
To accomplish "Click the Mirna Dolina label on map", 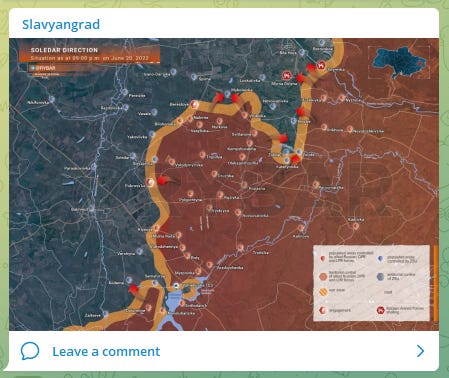I will tap(284, 84).
